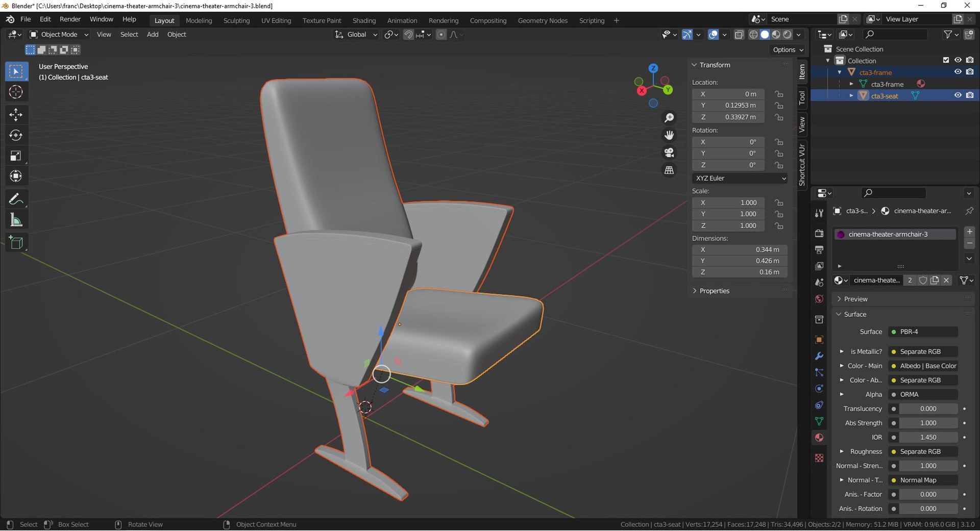
Task: Hide cta3-seat in viewport via eye
Action: [x=958, y=95]
